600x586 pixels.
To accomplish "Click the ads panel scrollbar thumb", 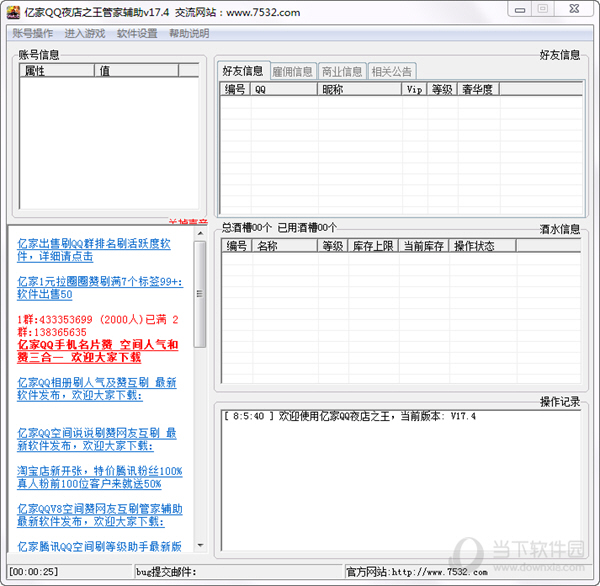I will 199,294.
